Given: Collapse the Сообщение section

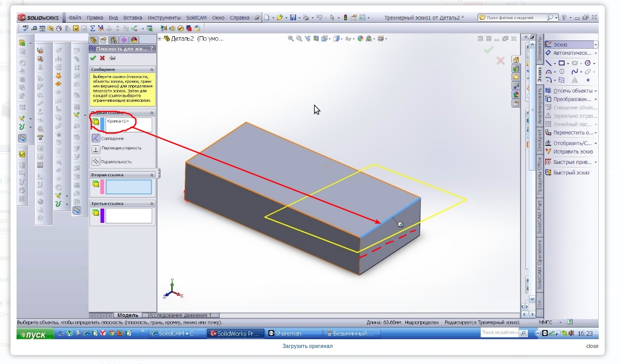Looking at the screenshot, I should [152, 69].
